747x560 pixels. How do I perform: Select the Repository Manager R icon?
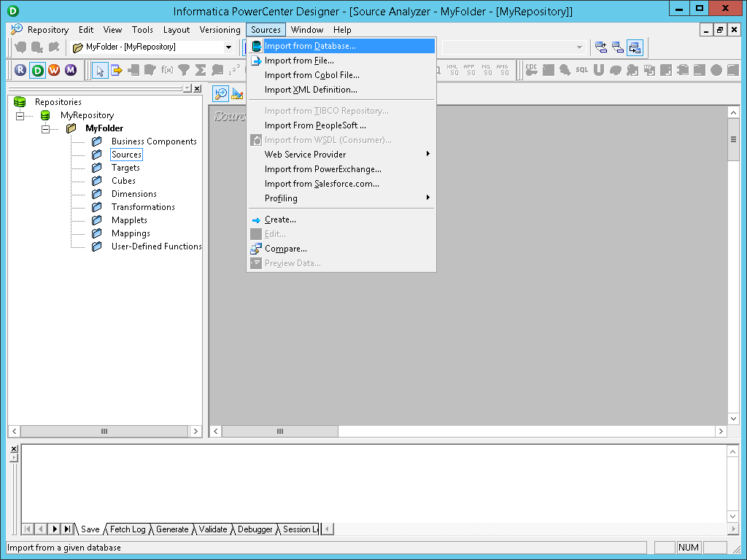tap(20, 70)
